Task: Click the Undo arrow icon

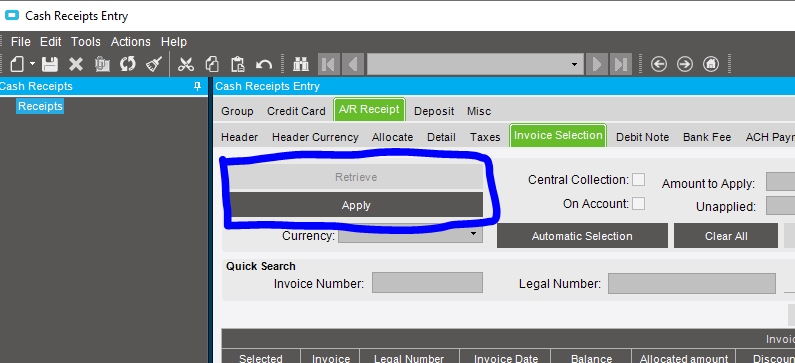Action: (264, 64)
